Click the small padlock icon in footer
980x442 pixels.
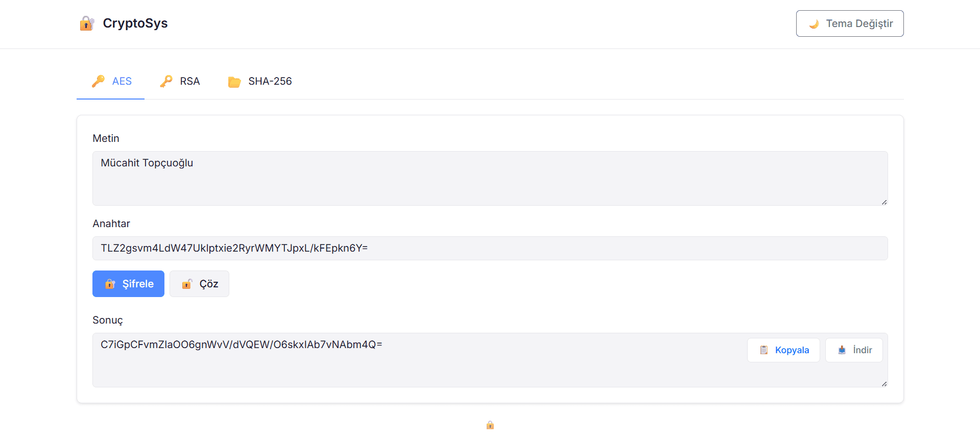pos(490,425)
